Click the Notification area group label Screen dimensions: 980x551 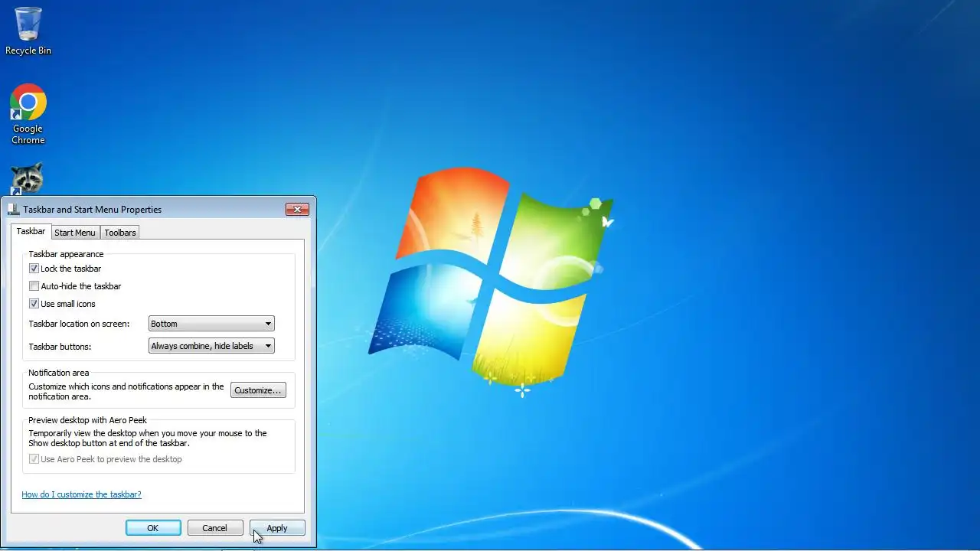(59, 373)
